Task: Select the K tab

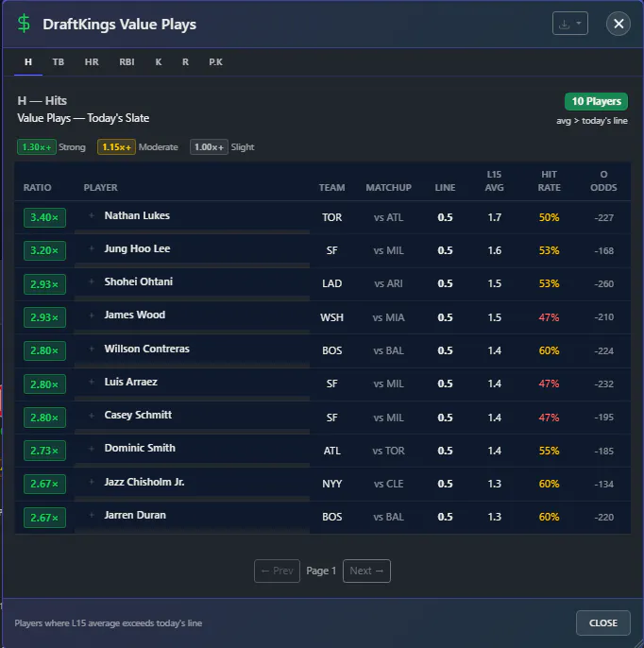Action: click(159, 62)
